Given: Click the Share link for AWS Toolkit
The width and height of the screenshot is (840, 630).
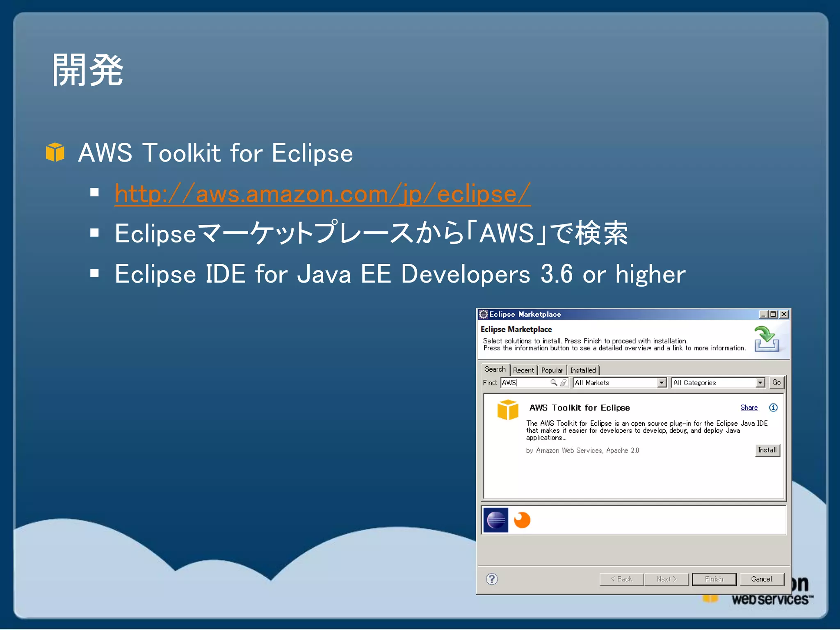Looking at the screenshot, I should click(749, 407).
